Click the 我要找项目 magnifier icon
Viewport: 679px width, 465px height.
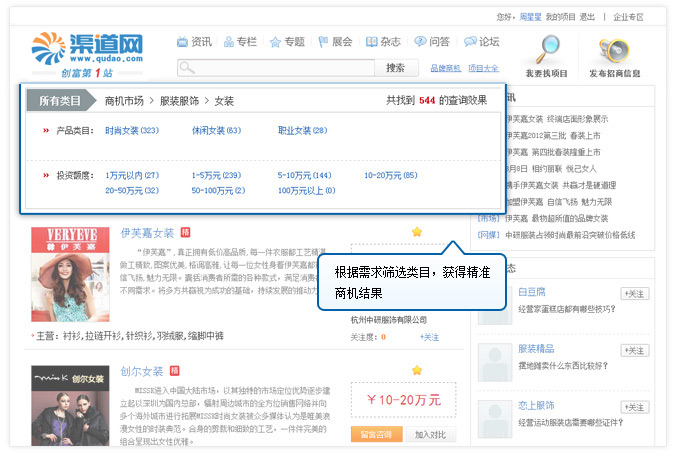[548, 50]
